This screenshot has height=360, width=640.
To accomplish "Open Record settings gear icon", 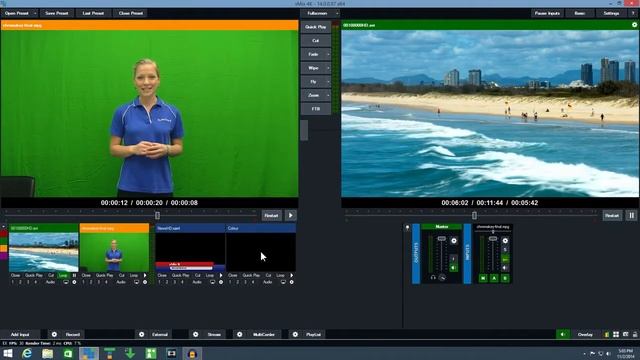I will [x=54, y=334].
